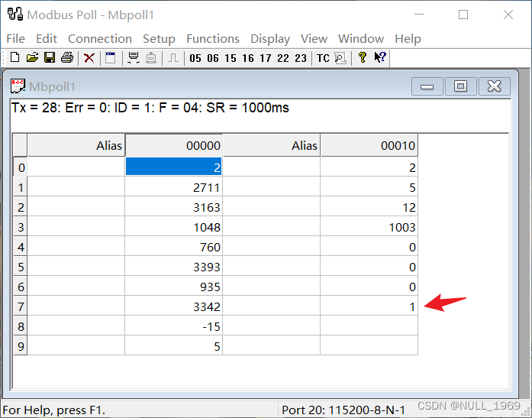Open the View menu
Image resolution: width=532 pixels, height=418 pixels.
pyautogui.click(x=314, y=39)
